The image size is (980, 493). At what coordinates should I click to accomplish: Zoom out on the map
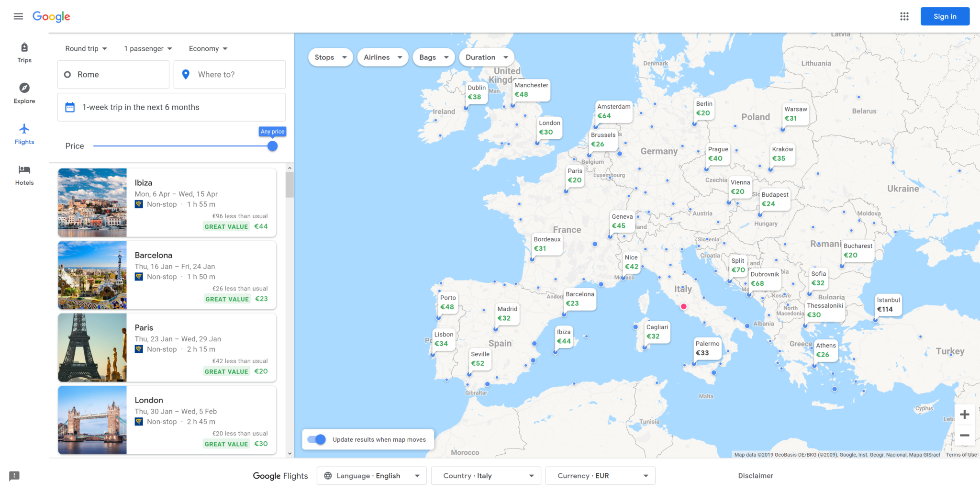pos(965,436)
